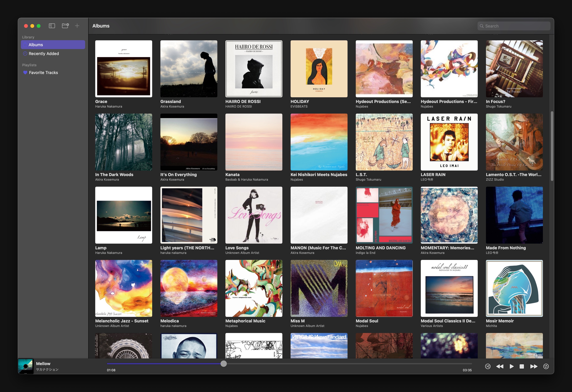Open the LASER RAIN album cover
Viewport: 572px width, 392px height.
pos(449,142)
